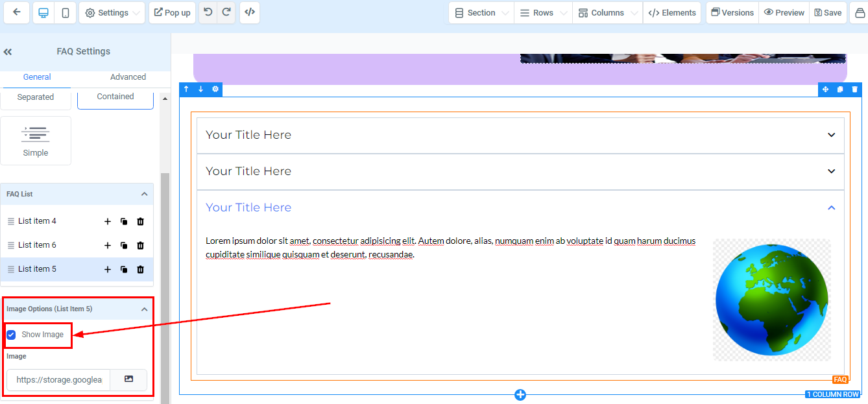
Task: Delete List item 4
Action: click(x=140, y=222)
